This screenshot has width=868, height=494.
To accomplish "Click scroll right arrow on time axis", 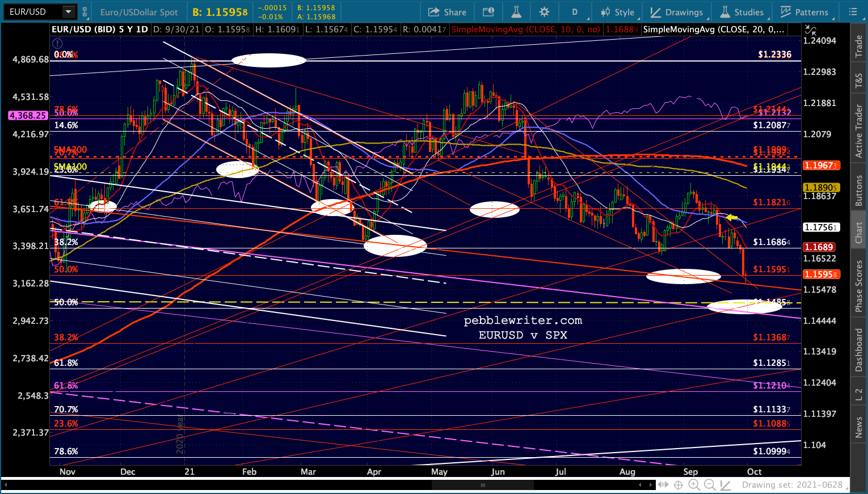I will tap(650, 485).
